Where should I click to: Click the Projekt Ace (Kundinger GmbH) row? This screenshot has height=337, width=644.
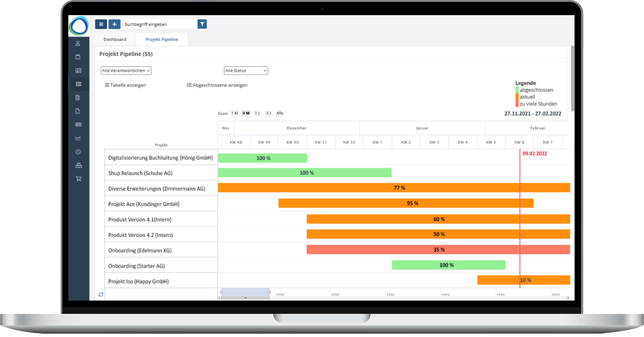click(161, 204)
